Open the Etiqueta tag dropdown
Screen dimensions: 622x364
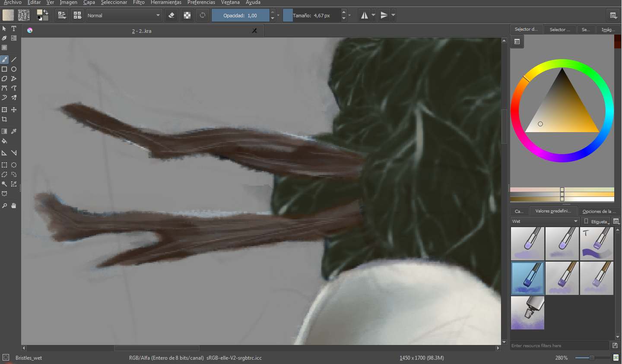pyautogui.click(x=597, y=221)
